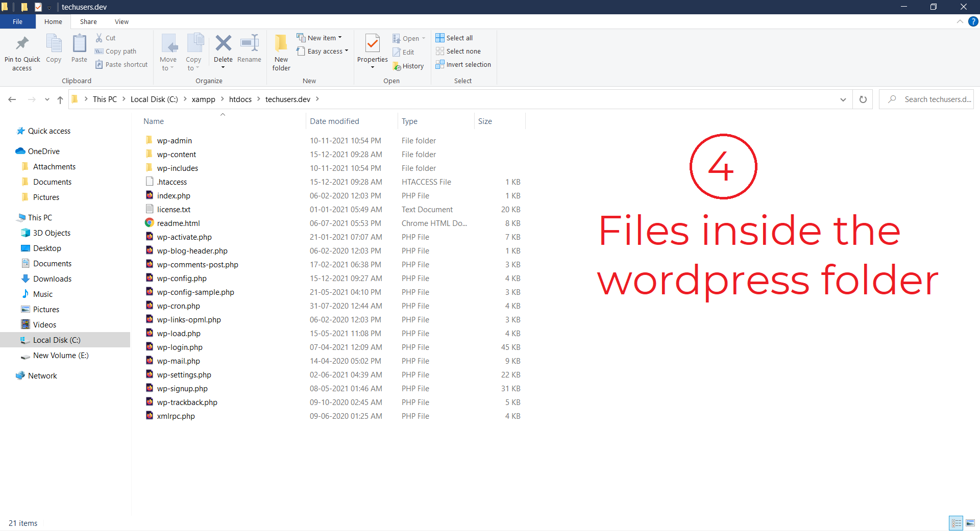Expand the address bar history dropdown
This screenshot has width=980, height=531.
(843, 99)
